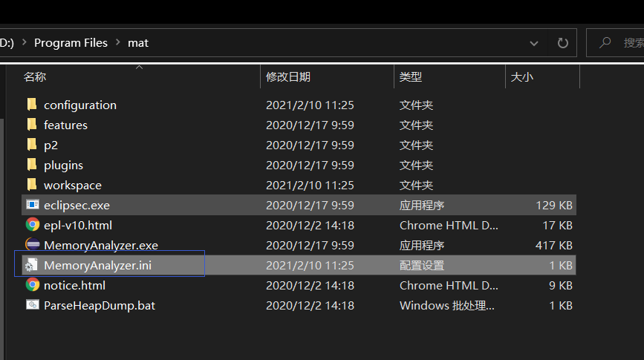Image resolution: width=644 pixels, height=360 pixels.
Task: Click the ParseHeapDump.bat batch file icon
Action: point(33,304)
